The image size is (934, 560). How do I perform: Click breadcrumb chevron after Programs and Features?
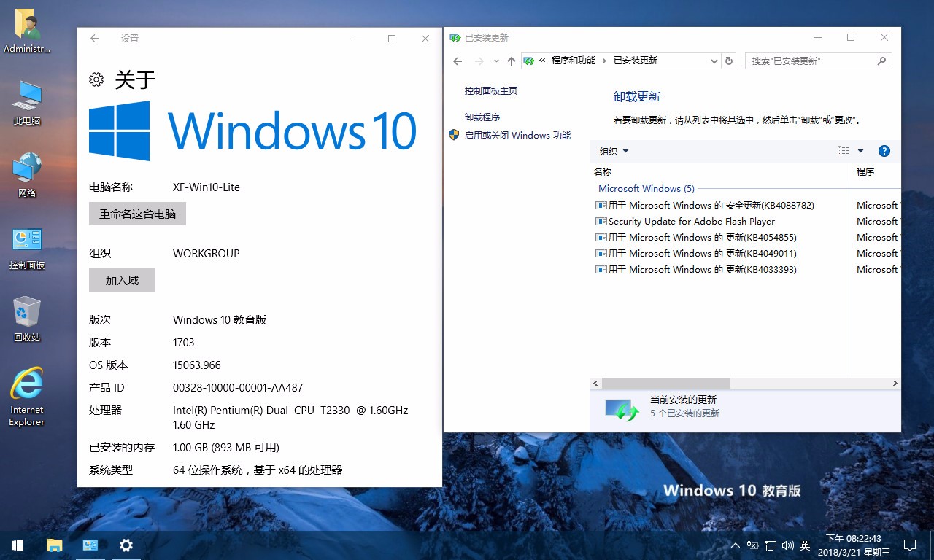[604, 61]
